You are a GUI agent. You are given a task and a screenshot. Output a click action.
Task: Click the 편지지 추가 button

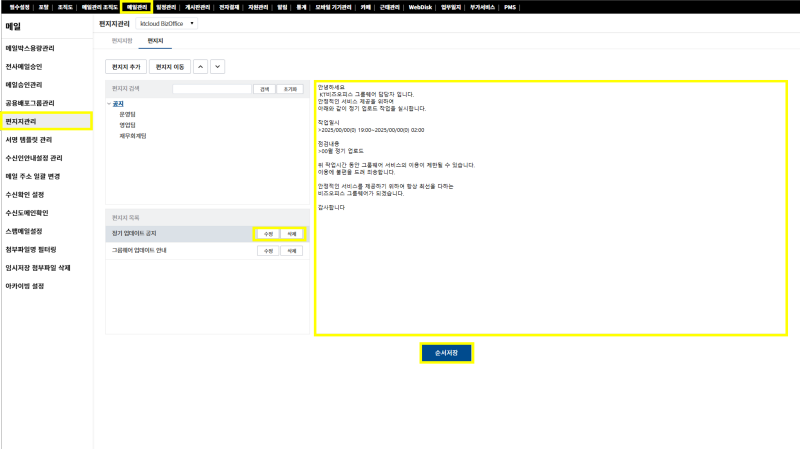coord(126,66)
